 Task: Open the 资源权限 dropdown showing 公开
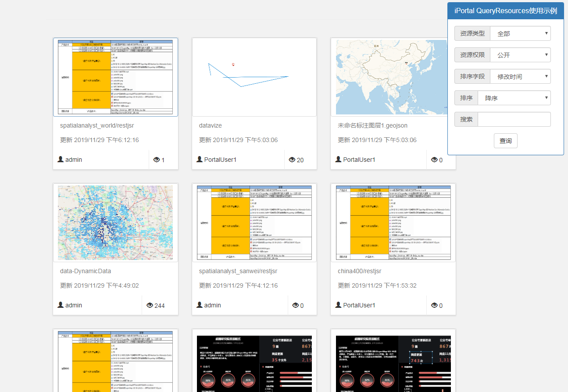520,55
